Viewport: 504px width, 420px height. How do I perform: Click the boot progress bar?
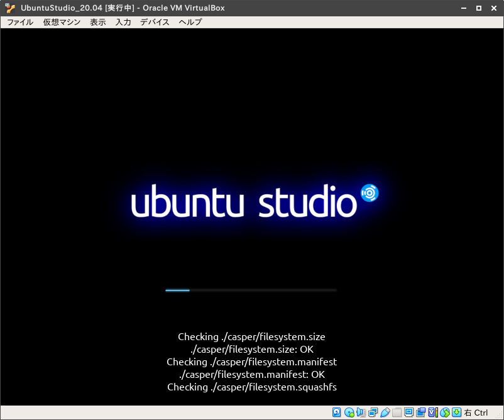pos(251,290)
